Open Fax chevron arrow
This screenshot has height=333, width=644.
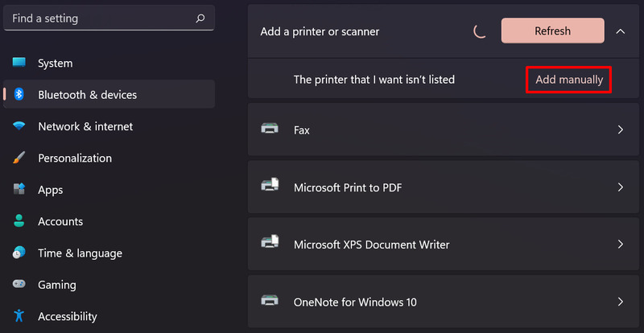point(620,129)
